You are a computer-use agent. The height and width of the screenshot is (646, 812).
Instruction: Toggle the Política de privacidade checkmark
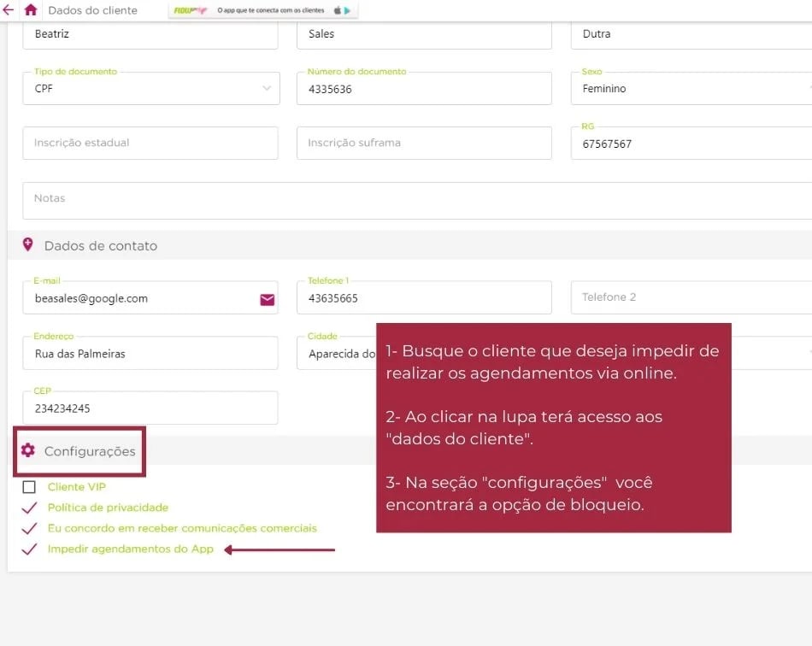coord(30,508)
